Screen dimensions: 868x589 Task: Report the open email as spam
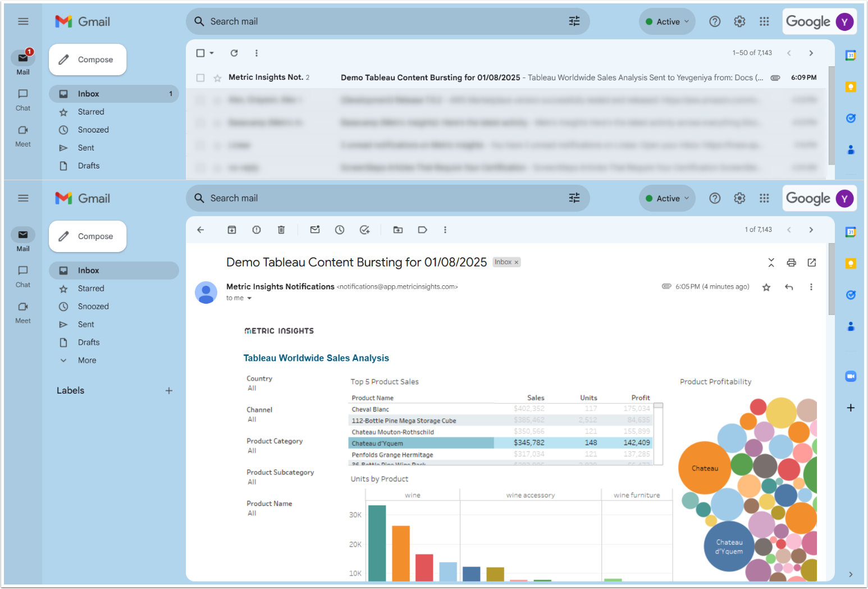257,230
